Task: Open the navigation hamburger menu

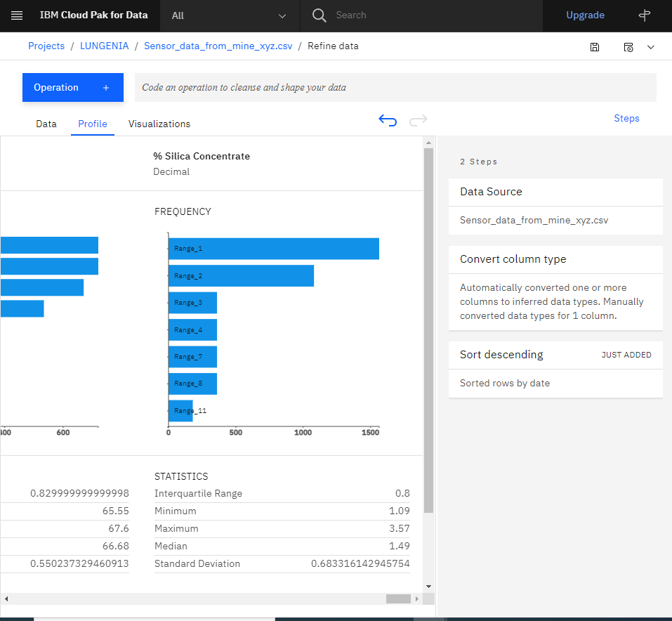Action: tap(16, 15)
